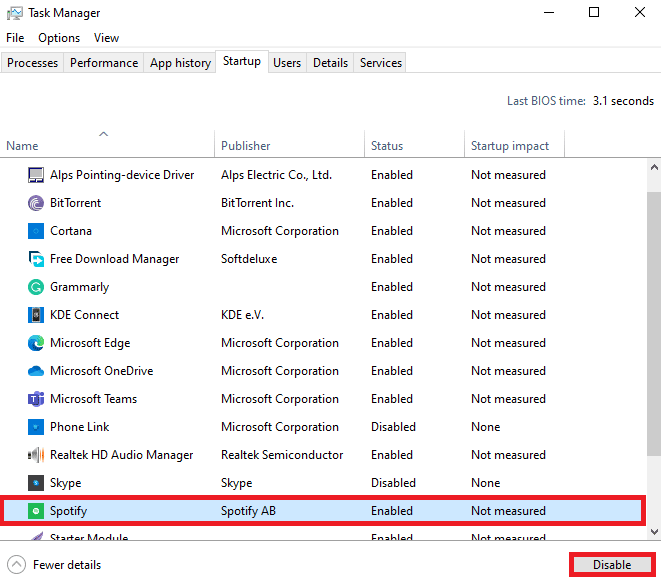Click the Alps Electric Co., Ltd. cell
The width and height of the screenshot is (661, 587).
277,175
